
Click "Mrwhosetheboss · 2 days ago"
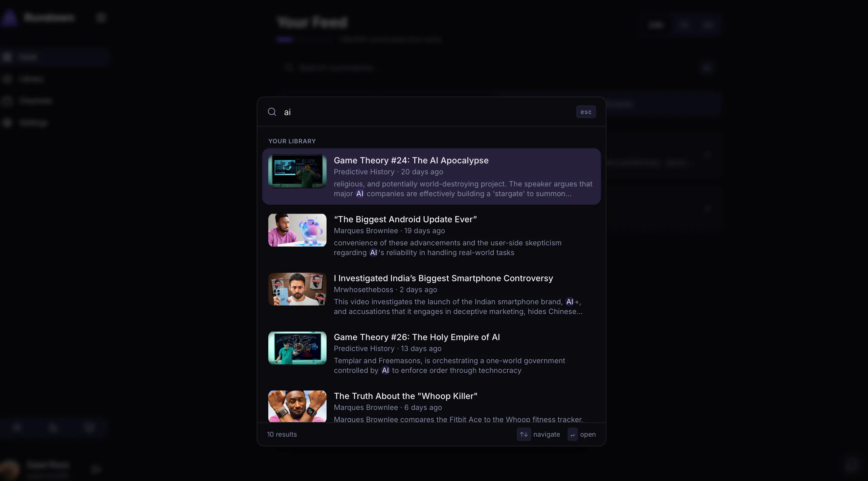tap(385, 290)
